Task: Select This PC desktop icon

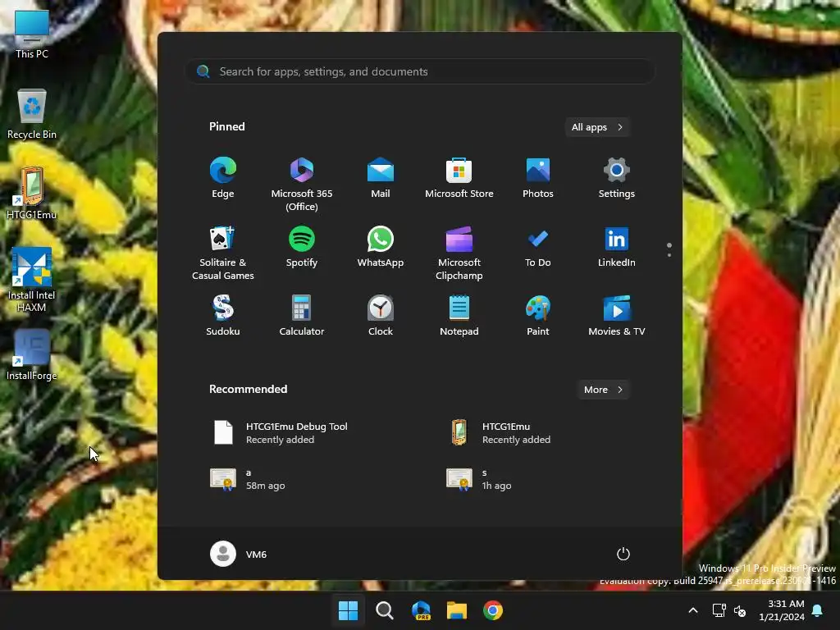Action: 32,34
